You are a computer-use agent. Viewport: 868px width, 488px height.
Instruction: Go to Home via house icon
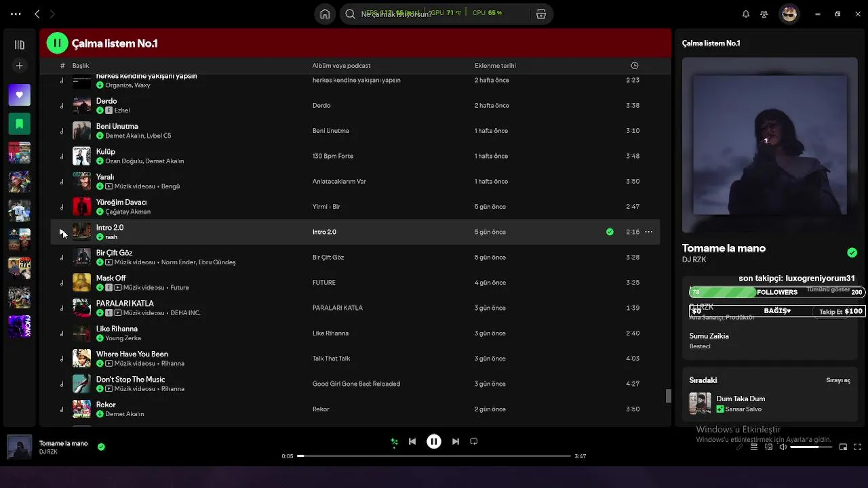325,14
